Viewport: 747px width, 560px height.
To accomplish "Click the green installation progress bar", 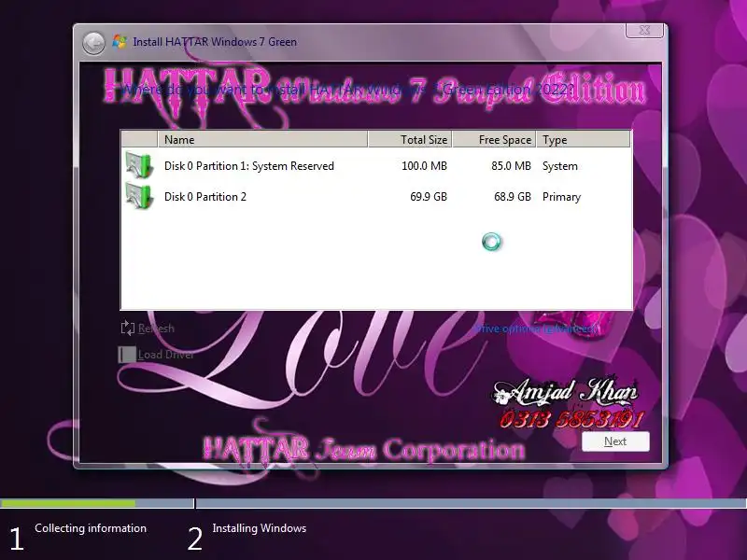I will click(x=67, y=503).
